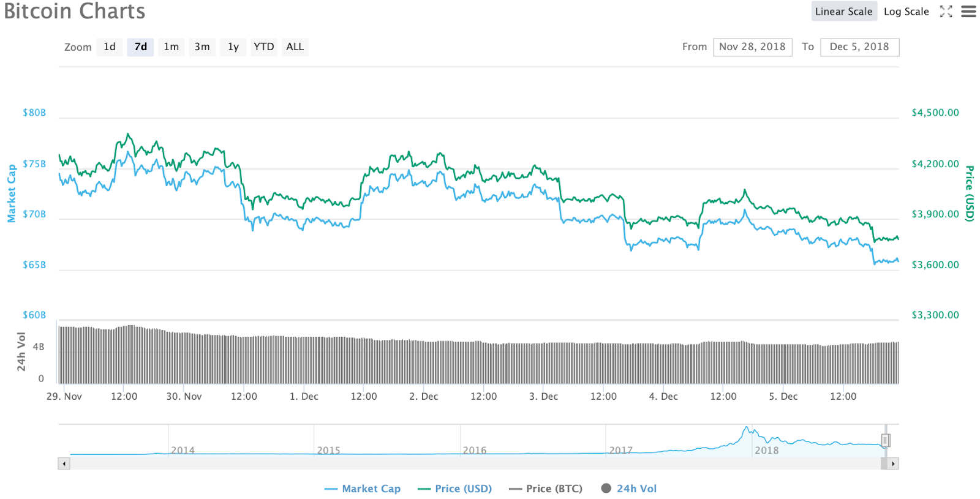The width and height of the screenshot is (980, 499).
Task: Click the $80B market cap label
Action: coord(34,113)
